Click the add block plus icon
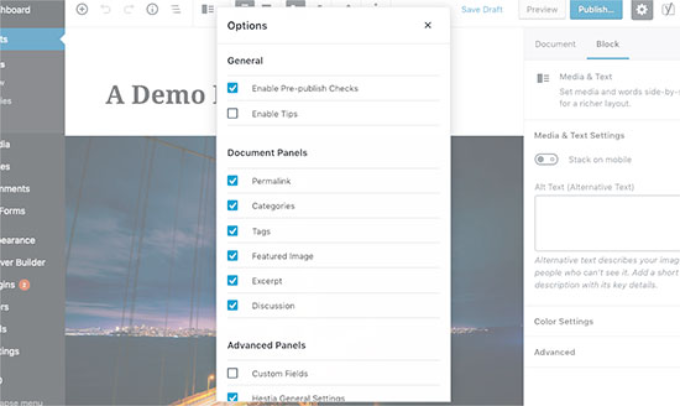This screenshot has height=406, width=680. (x=81, y=10)
